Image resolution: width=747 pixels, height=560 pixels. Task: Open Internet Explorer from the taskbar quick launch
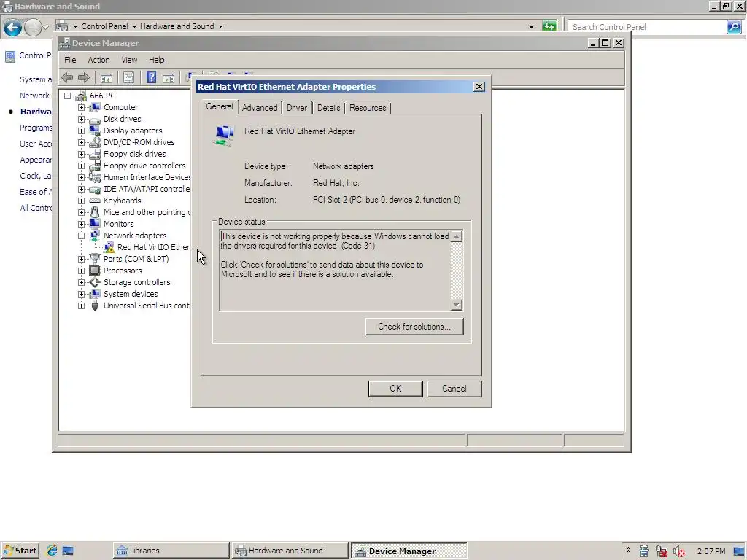(52, 551)
